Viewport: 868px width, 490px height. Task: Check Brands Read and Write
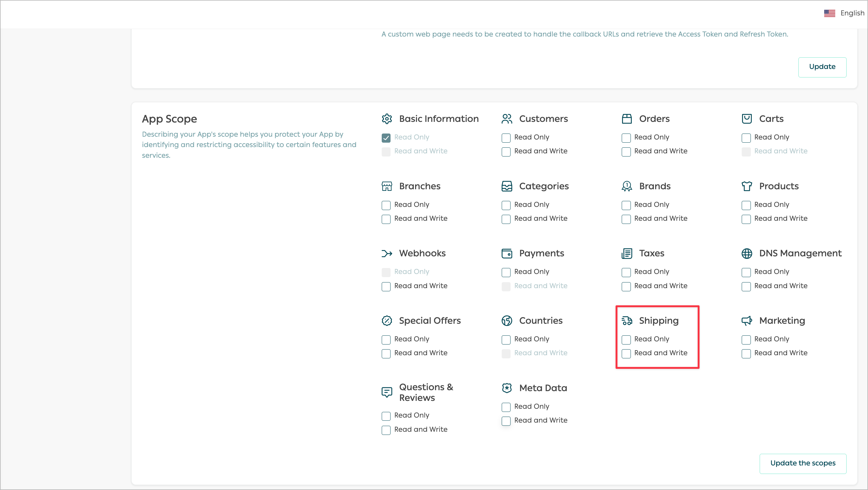pos(626,219)
